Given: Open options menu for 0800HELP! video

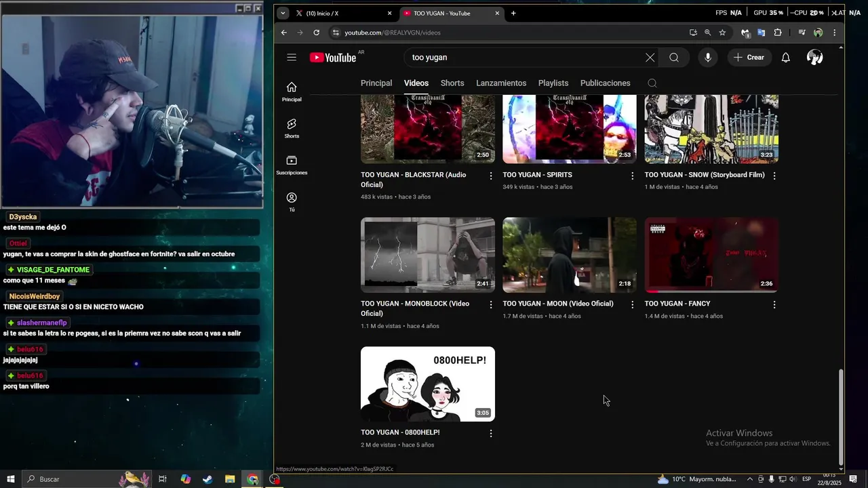Looking at the screenshot, I should 491,433.
